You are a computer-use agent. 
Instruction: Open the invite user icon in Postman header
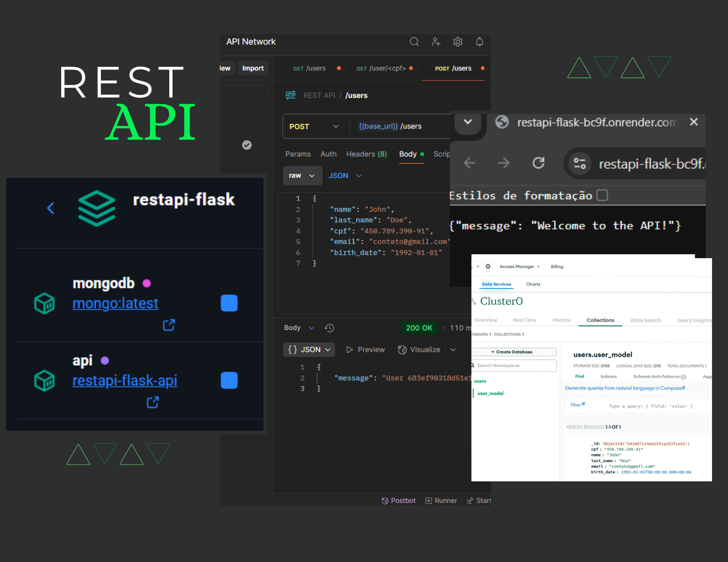(436, 42)
